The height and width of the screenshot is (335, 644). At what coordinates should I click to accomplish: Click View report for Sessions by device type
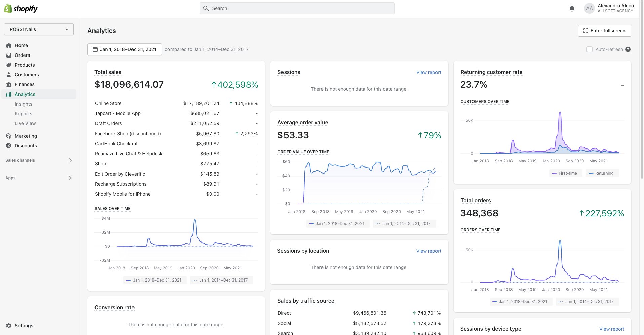point(612,329)
